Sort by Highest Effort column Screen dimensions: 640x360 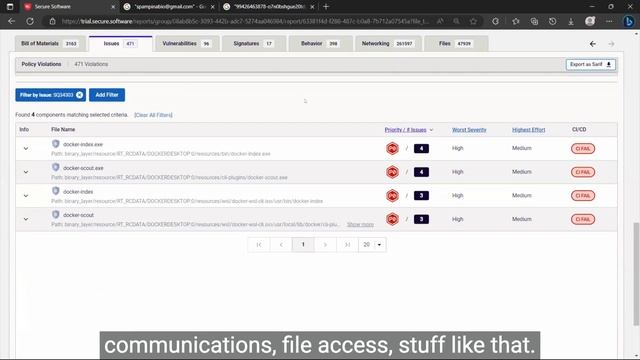tap(529, 130)
